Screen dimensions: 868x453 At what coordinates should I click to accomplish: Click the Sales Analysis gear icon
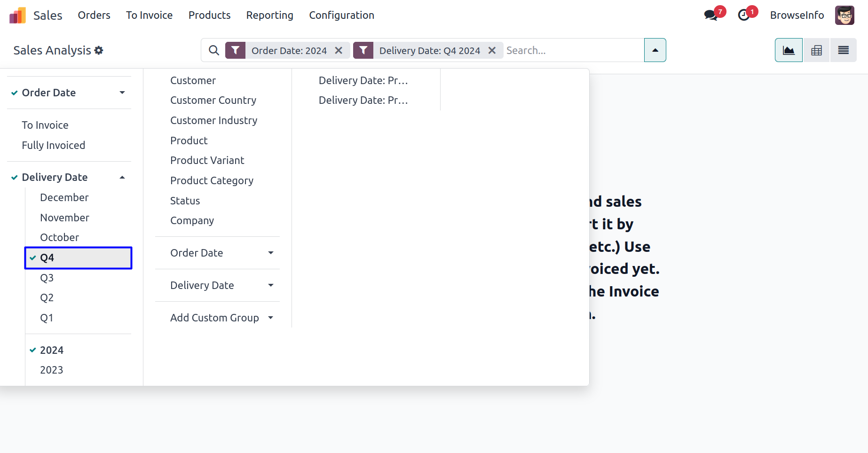99,50
